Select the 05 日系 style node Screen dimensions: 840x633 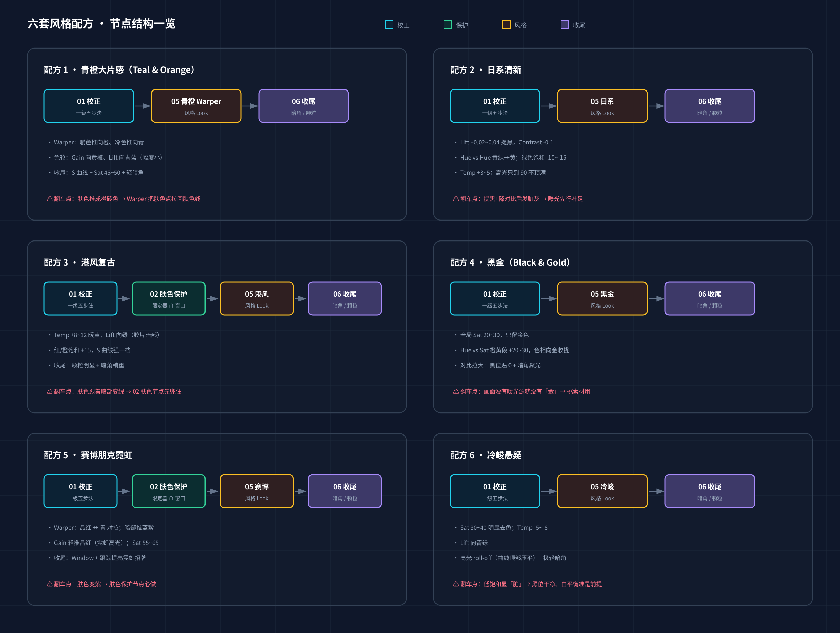602,106
